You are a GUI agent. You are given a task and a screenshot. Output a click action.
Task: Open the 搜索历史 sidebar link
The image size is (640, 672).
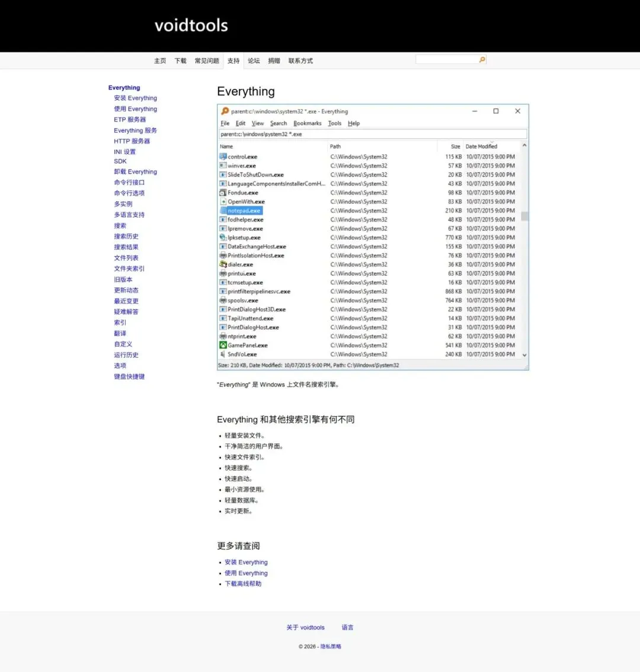point(126,236)
